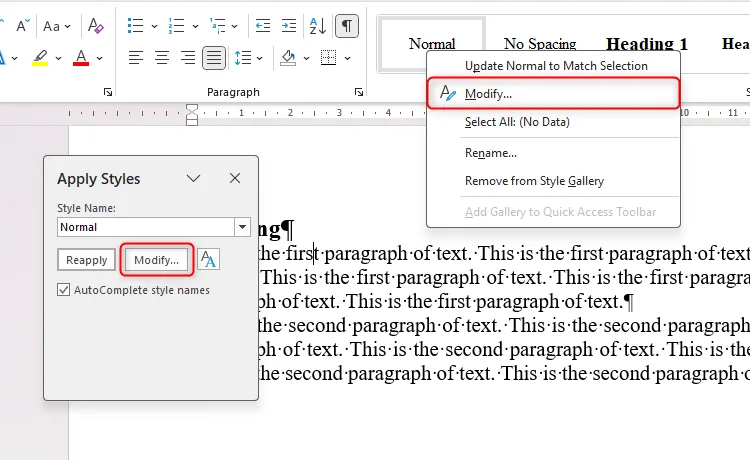750x460 pixels.
Task: Expand shading color dropdown arrow
Action: pyautogui.click(x=306, y=58)
